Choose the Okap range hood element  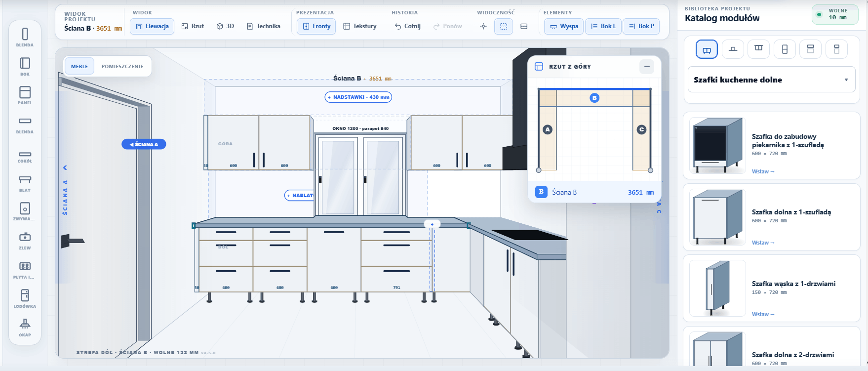[x=25, y=328]
